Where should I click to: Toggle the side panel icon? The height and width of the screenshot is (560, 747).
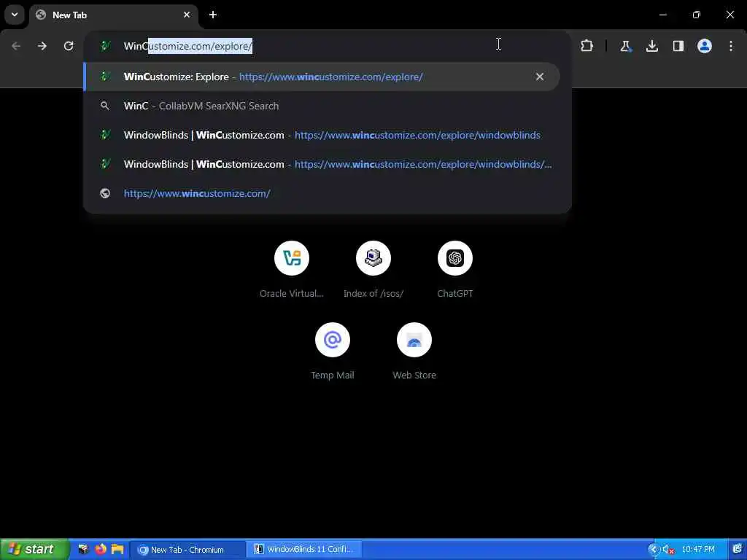click(678, 46)
